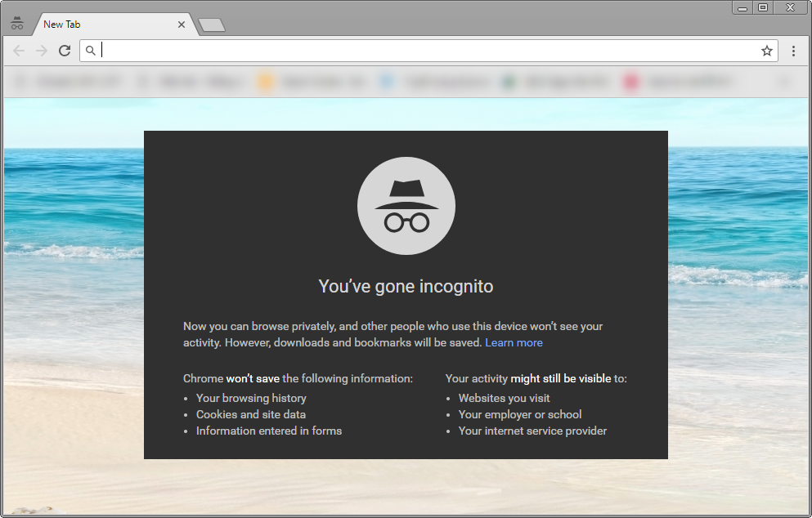
Task: Click "Websites you visit" list item
Action: (504, 398)
